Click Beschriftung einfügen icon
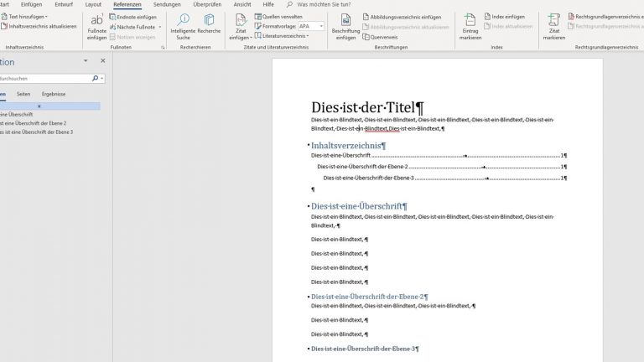The width and height of the screenshot is (644, 362). pos(345,20)
